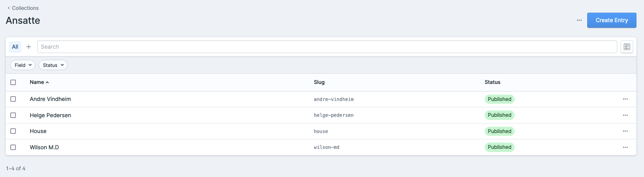Sort by the Slug column header
644x177 pixels.
pyautogui.click(x=319, y=82)
